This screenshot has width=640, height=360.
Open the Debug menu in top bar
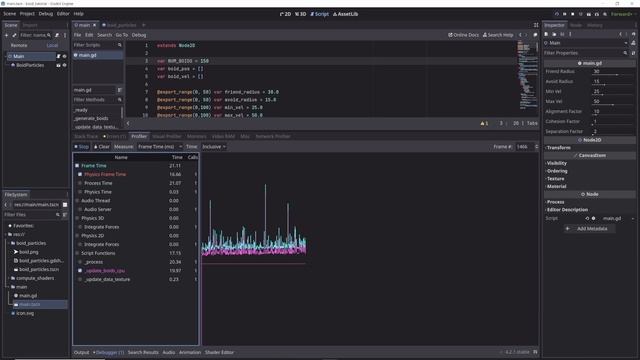click(46, 13)
